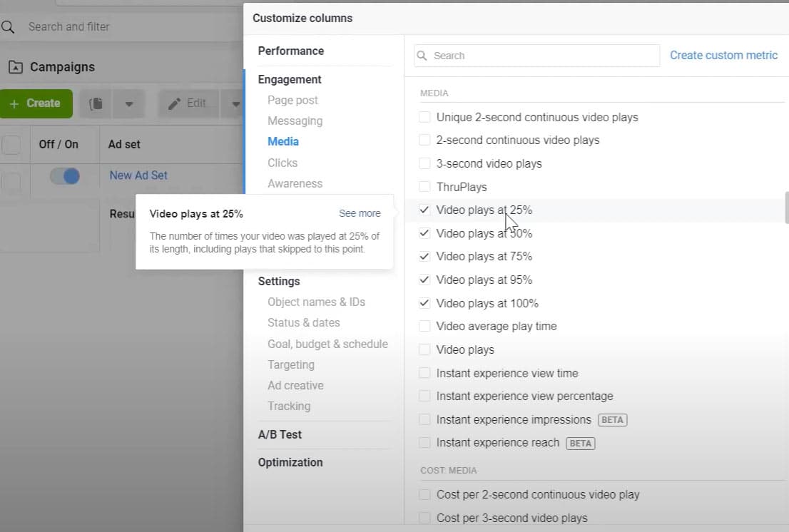Select the 3-second video plays checkbox

tap(424, 163)
